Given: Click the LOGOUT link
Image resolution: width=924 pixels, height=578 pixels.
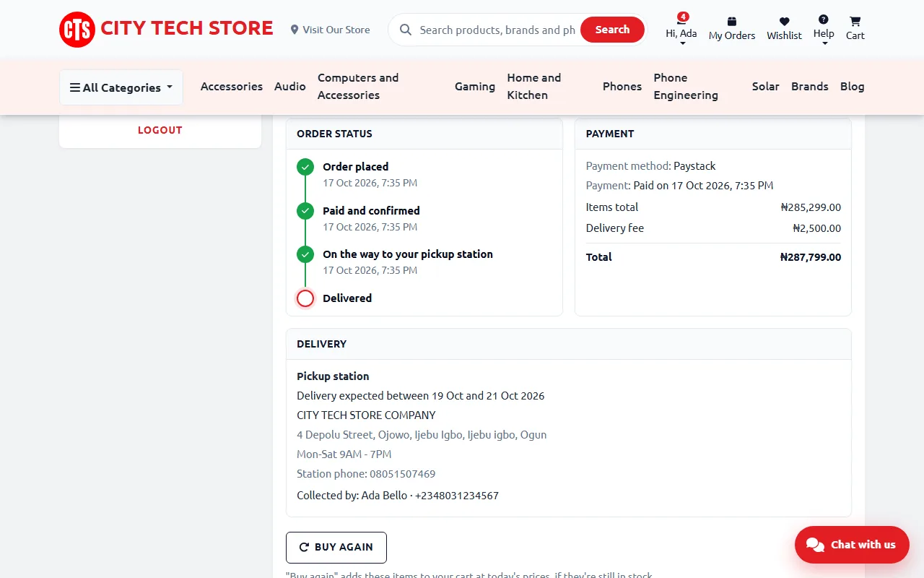Looking at the screenshot, I should coord(160,130).
